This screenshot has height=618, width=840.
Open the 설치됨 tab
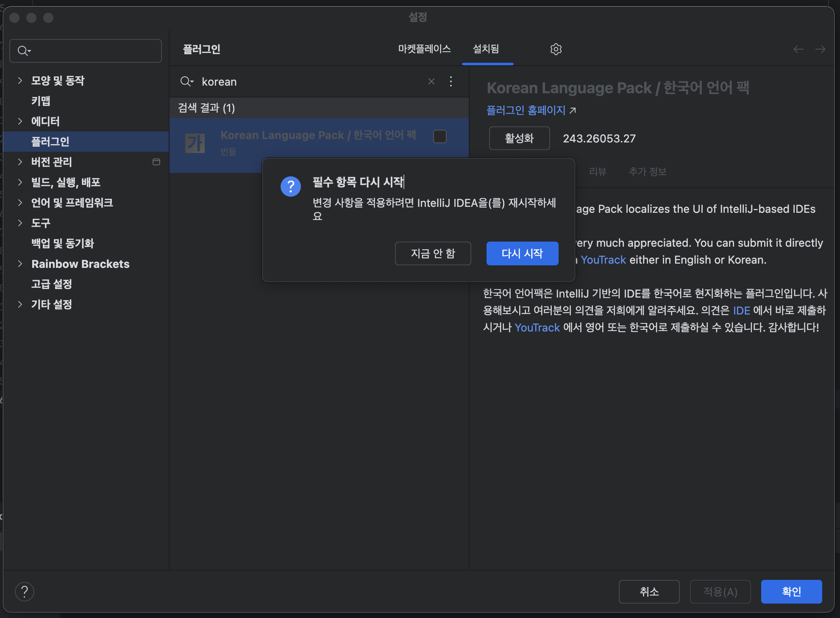coord(486,49)
